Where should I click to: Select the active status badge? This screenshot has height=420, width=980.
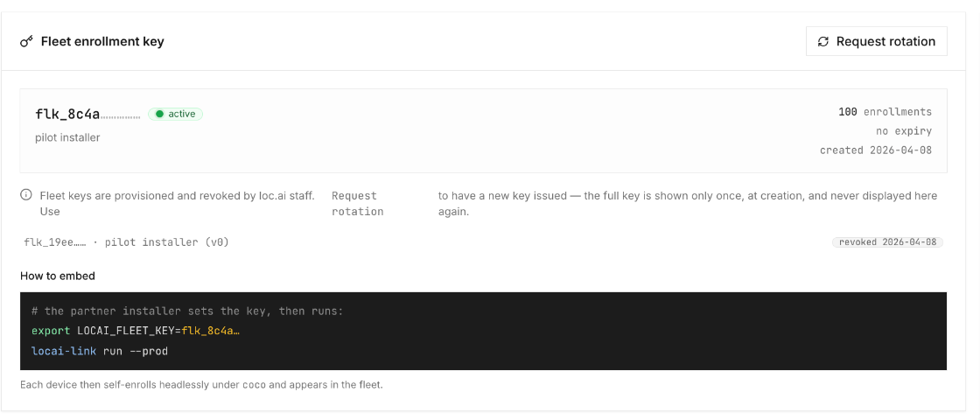click(176, 114)
